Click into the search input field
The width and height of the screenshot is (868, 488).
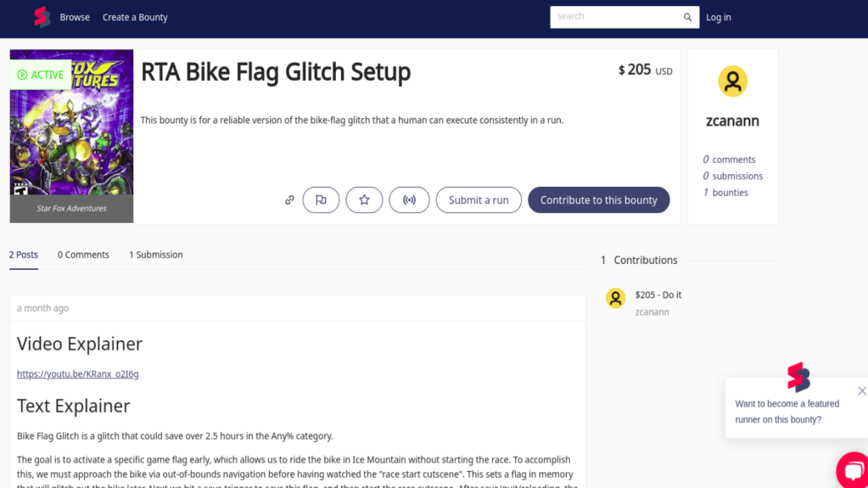pos(615,17)
